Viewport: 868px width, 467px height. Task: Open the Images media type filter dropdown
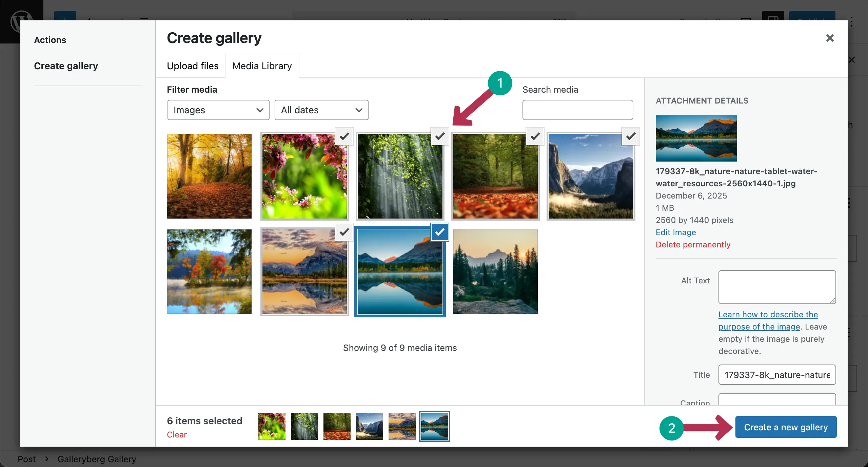tap(218, 110)
